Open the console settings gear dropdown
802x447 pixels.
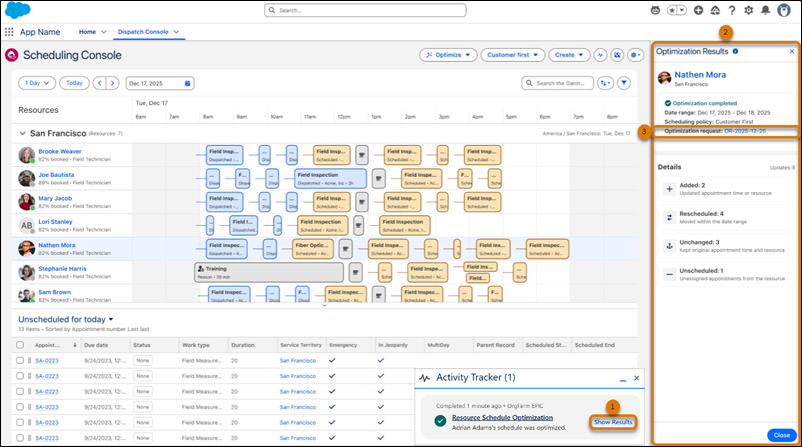click(635, 55)
